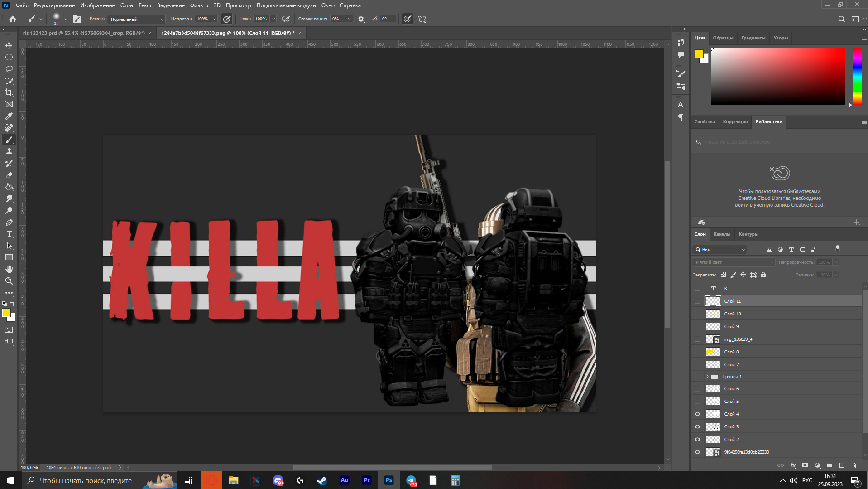Viewport: 868px width, 489px height.
Task: Expand the Группа 1 layer group
Action: point(707,376)
